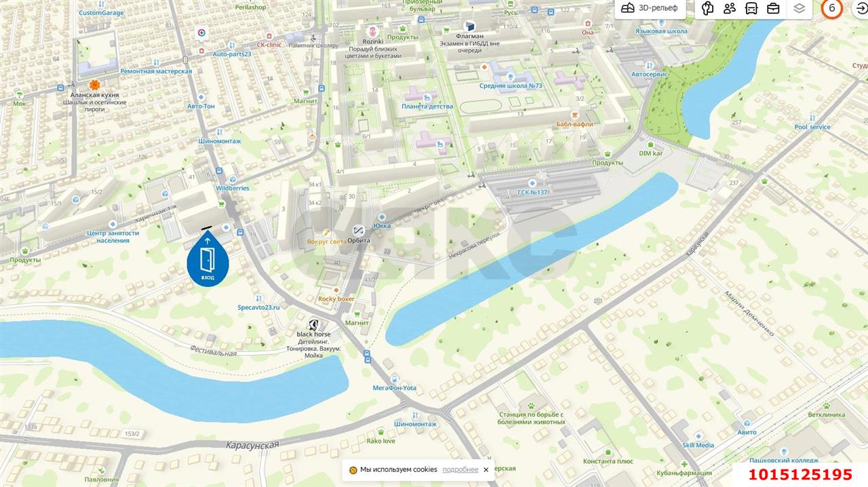Toggle the 3D-рельеф map mode
Viewport: 868px width, 487px height.
[650, 9]
